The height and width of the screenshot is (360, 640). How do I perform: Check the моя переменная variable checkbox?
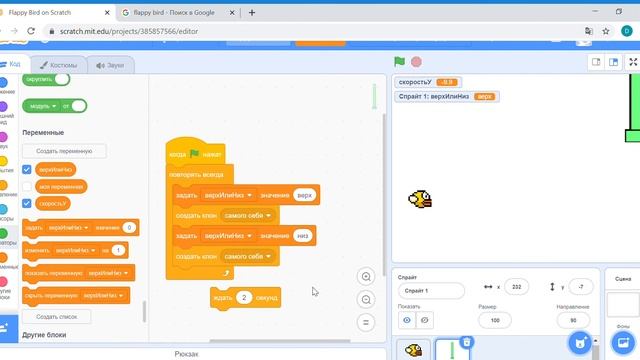[x=27, y=187]
